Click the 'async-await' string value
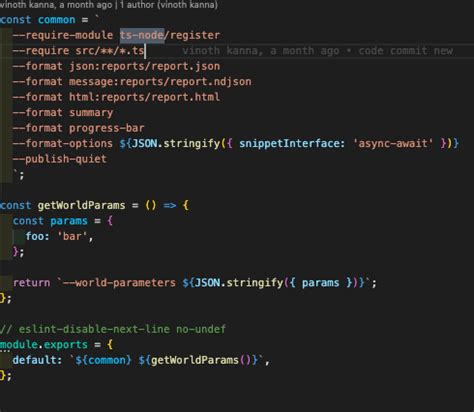 pyautogui.click(x=393, y=143)
